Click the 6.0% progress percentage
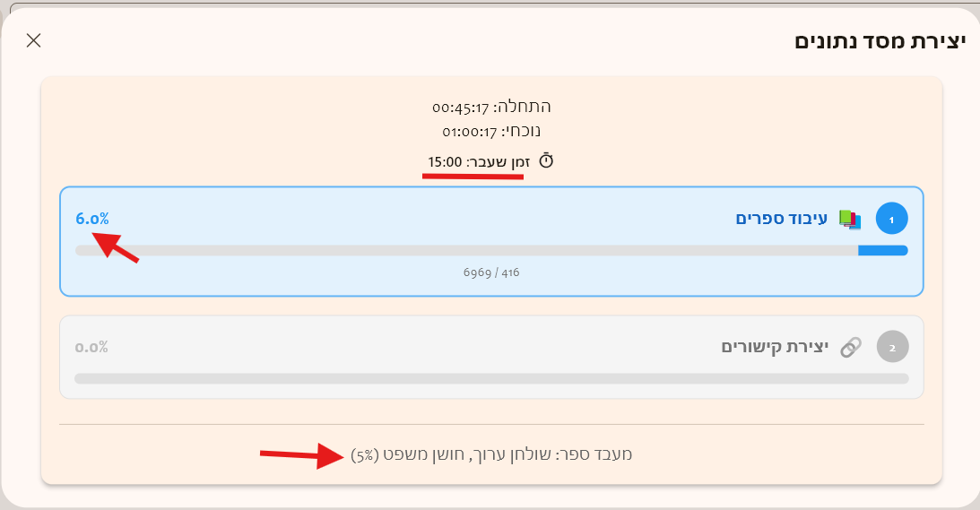This screenshot has width=980, height=510. (x=92, y=219)
